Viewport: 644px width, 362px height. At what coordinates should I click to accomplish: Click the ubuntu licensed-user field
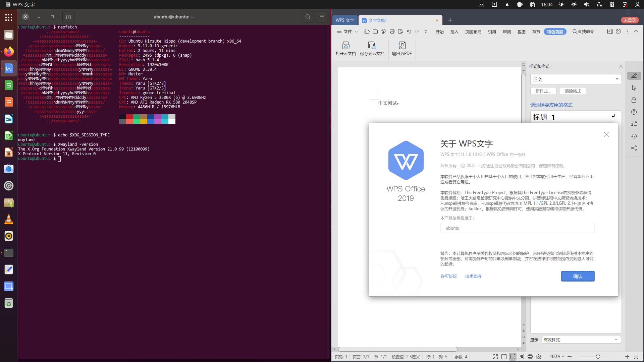[517, 228]
